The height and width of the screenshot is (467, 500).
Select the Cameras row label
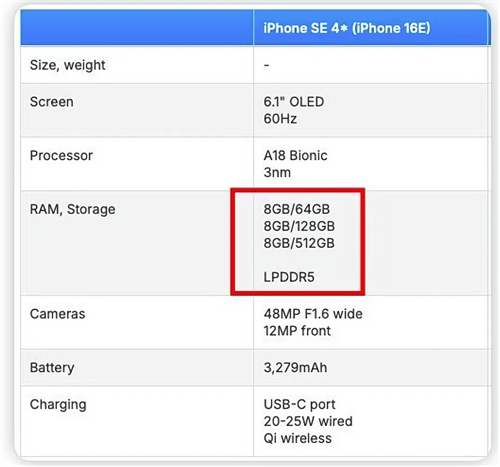[57, 314]
